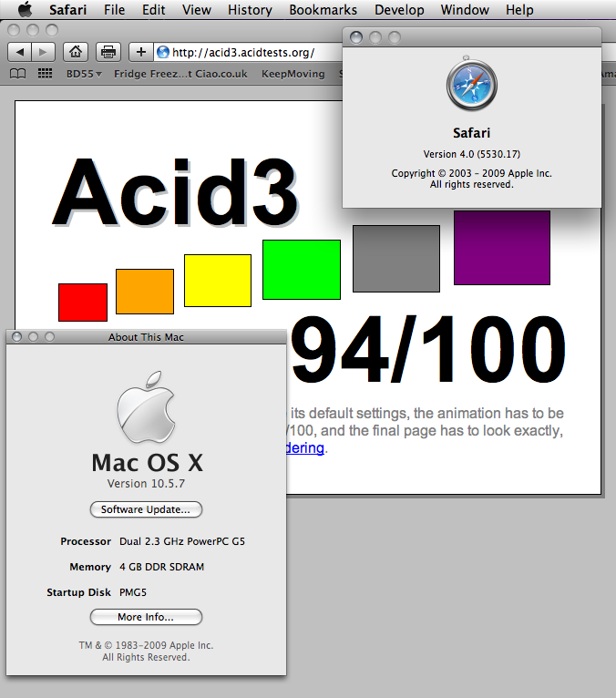Image resolution: width=616 pixels, height=698 pixels.
Task: Click the globe site icon in address bar
Action: pos(163,52)
